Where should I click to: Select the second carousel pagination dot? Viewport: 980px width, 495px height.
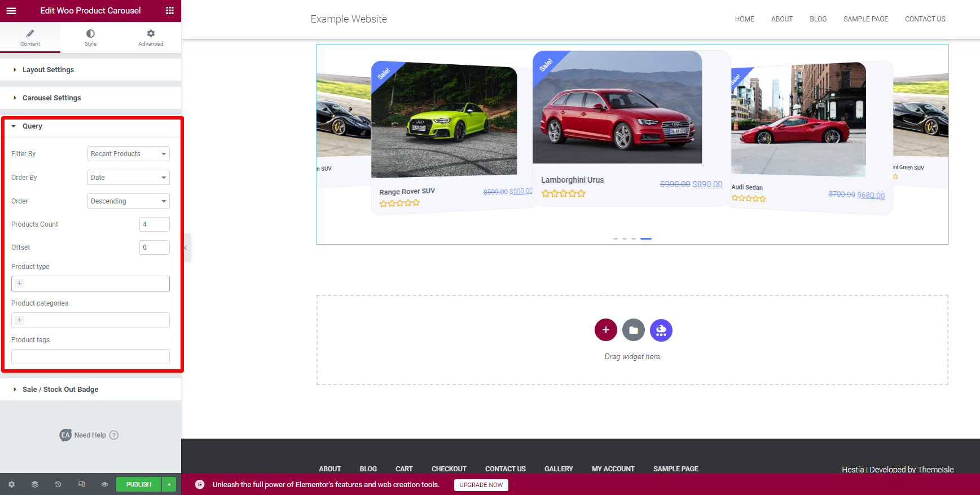(625, 238)
